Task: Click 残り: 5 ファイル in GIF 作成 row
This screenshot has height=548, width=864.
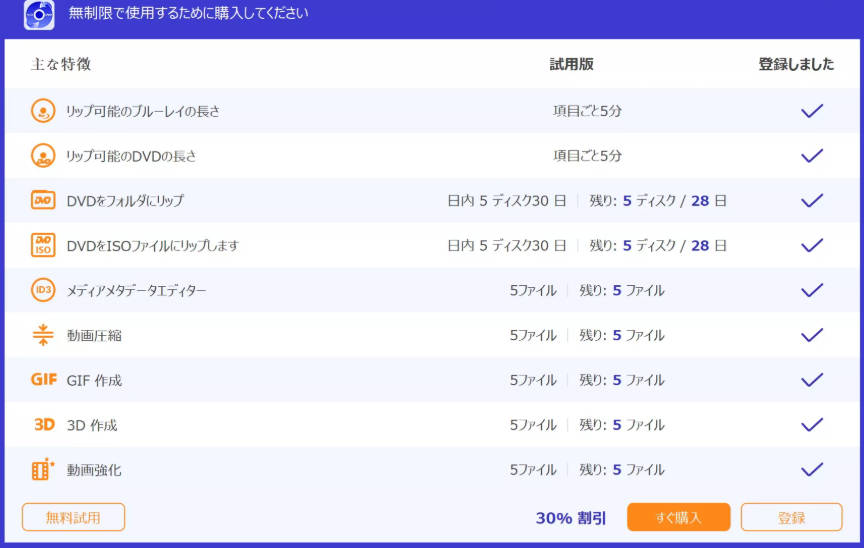Action: pos(622,380)
